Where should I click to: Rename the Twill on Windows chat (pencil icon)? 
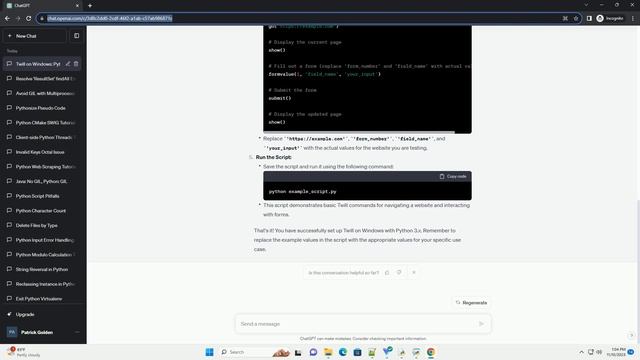click(x=68, y=64)
